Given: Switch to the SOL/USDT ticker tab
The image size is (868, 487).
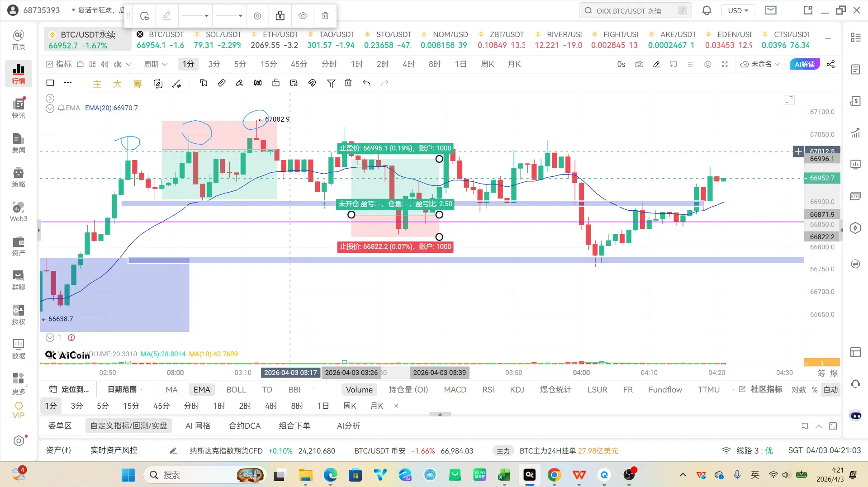Looking at the screenshot, I should 217,40.
